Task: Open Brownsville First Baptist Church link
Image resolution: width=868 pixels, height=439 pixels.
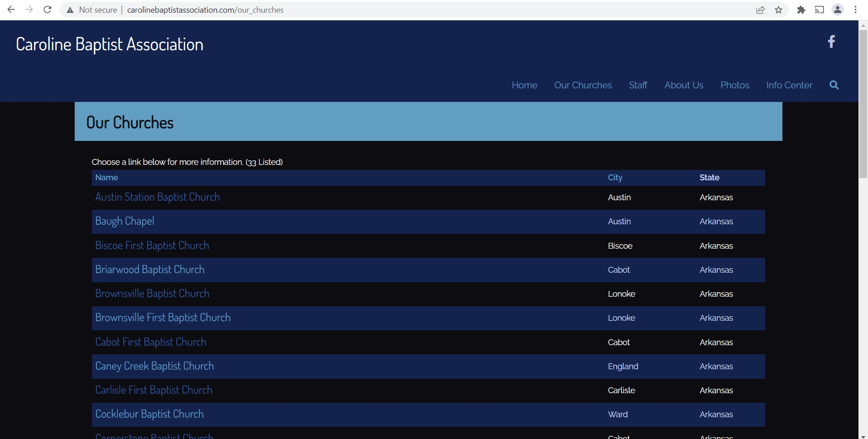Action: point(163,318)
